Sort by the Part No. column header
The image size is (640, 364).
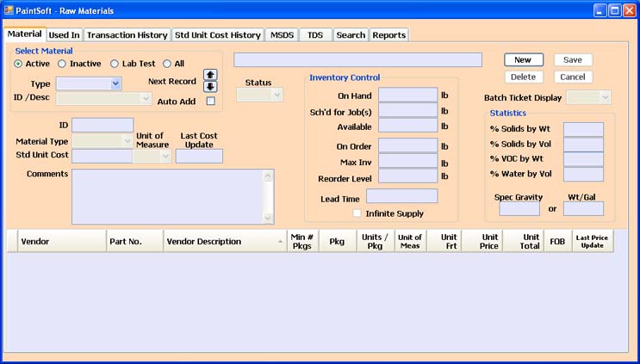click(135, 241)
